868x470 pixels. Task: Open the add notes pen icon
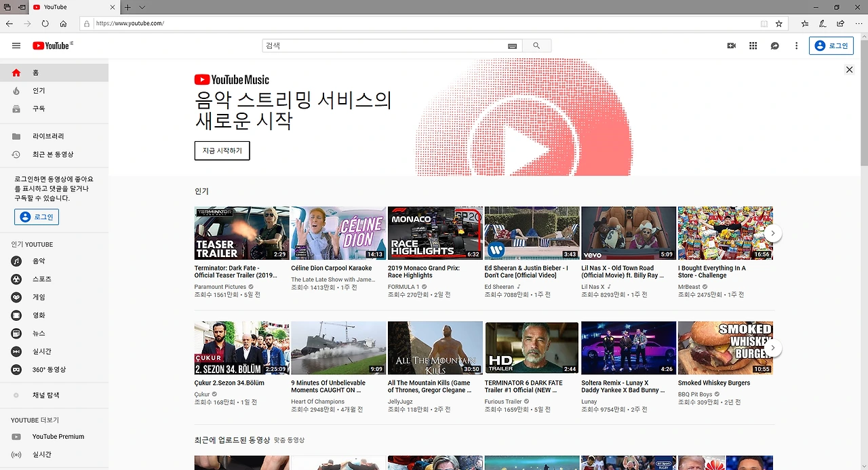tap(823, 23)
